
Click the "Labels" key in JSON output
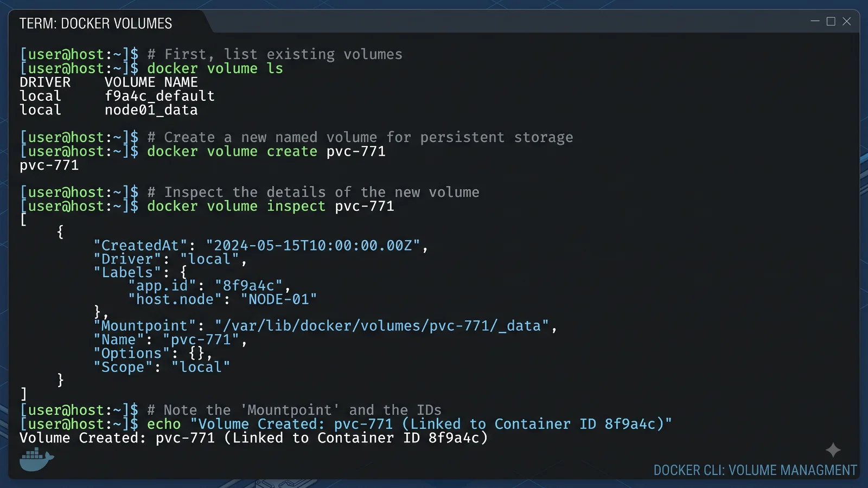click(127, 272)
